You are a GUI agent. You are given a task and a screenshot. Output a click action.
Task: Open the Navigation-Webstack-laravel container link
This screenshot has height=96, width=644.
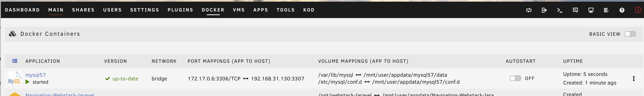(x=60, y=94)
